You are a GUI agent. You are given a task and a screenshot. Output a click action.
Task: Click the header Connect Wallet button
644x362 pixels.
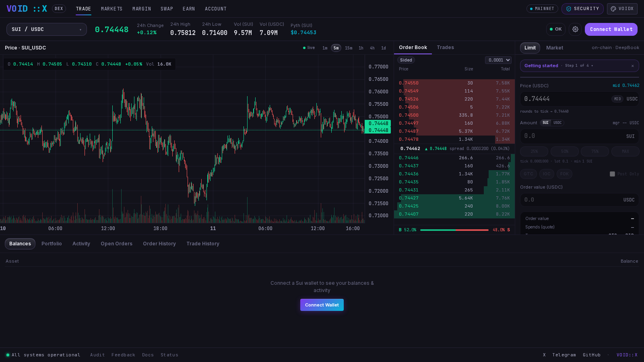[611, 29]
